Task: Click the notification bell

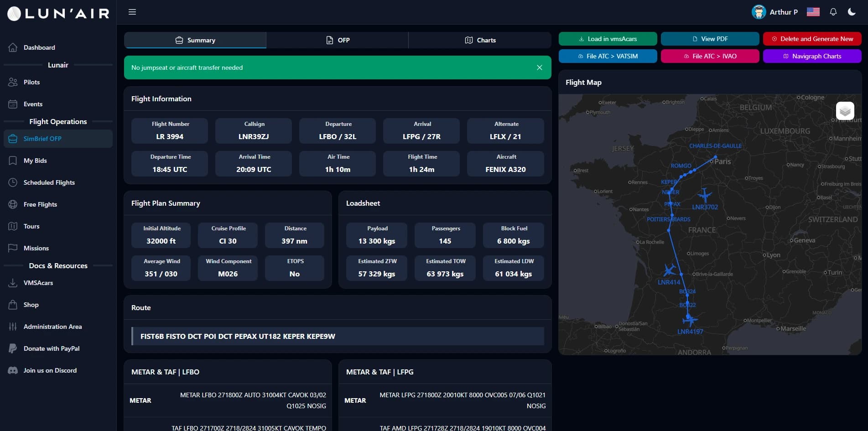Action: coord(833,11)
